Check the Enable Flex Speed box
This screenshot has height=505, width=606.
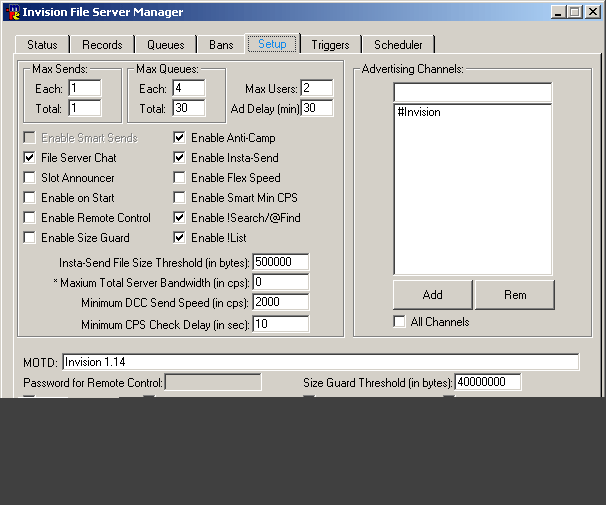pyautogui.click(x=180, y=178)
